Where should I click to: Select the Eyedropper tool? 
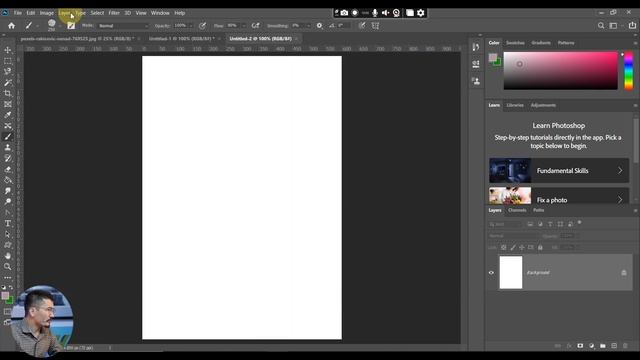click(8, 115)
